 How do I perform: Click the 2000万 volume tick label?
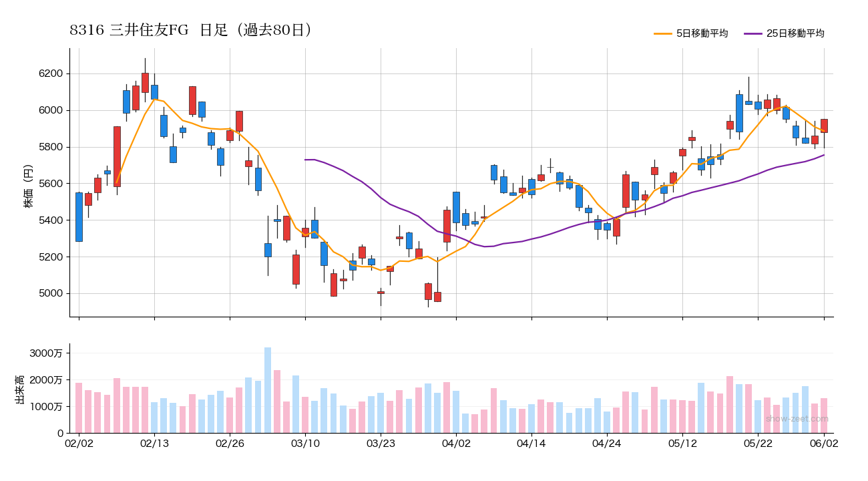pyautogui.click(x=47, y=379)
